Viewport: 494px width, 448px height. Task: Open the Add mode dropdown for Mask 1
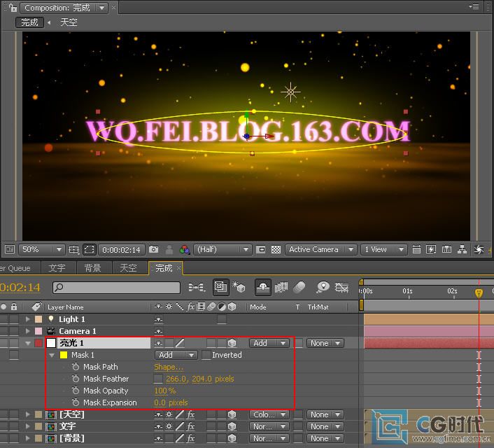coord(176,355)
